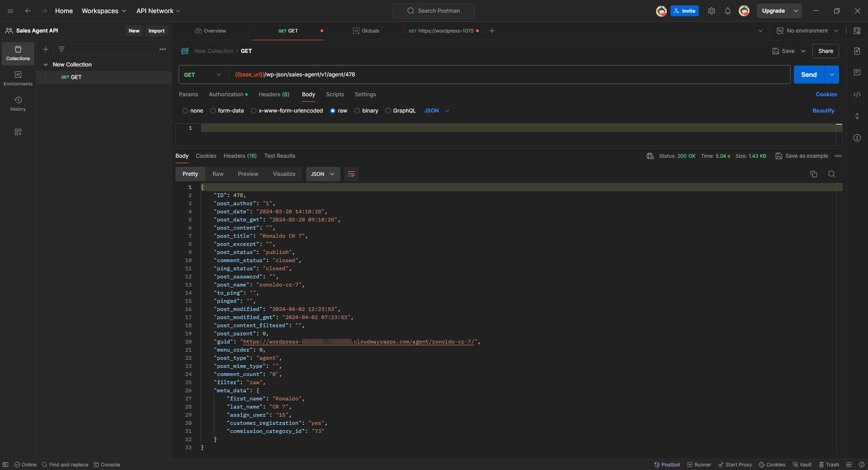Click Save as example
868x470 pixels.
coord(802,156)
